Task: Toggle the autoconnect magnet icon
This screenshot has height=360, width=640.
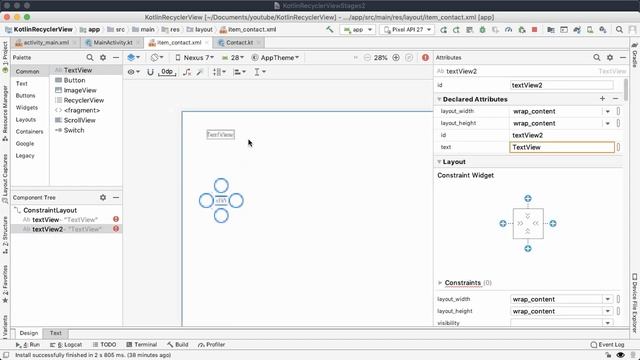Action: [x=150, y=72]
